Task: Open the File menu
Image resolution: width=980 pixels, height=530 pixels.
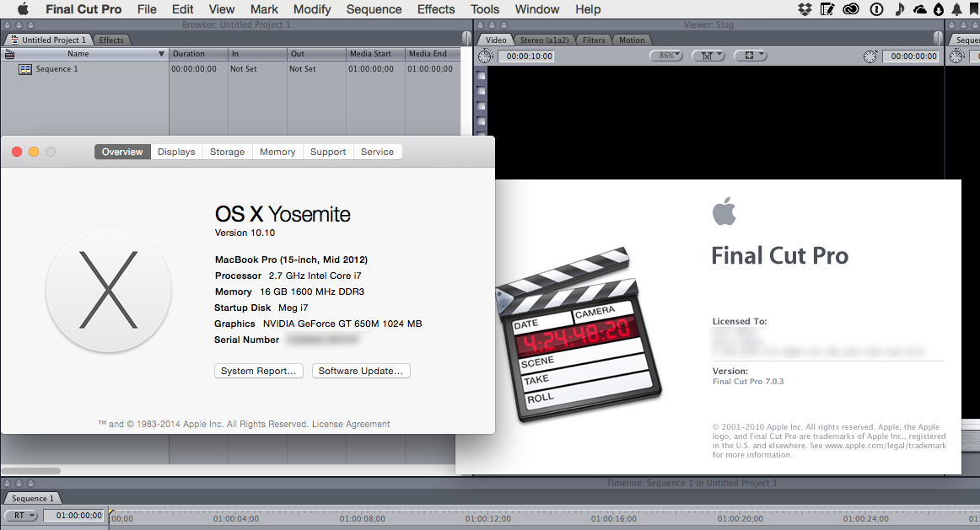Action: click(x=147, y=9)
